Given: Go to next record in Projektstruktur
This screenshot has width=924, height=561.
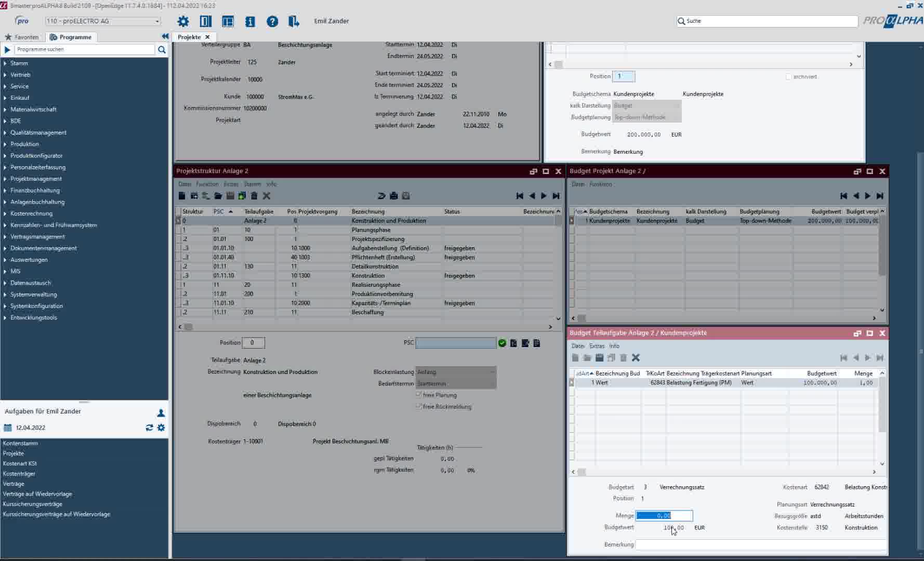Looking at the screenshot, I should [544, 196].
